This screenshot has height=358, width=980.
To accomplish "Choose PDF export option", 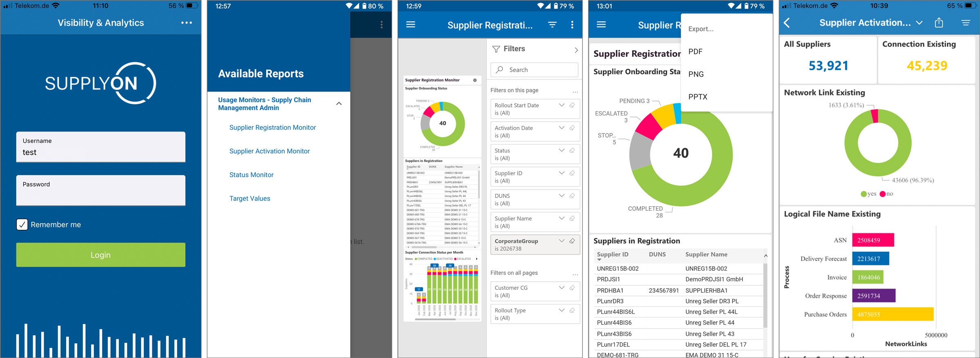I will (695, 51).
